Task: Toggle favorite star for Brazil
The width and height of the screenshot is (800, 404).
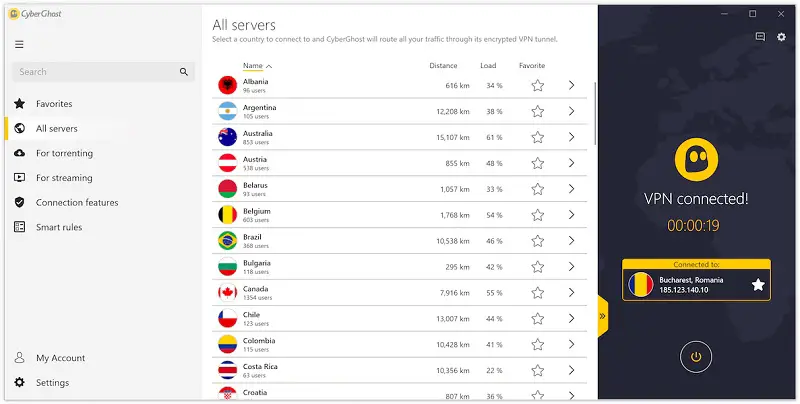Action: [x=537, y=241]
